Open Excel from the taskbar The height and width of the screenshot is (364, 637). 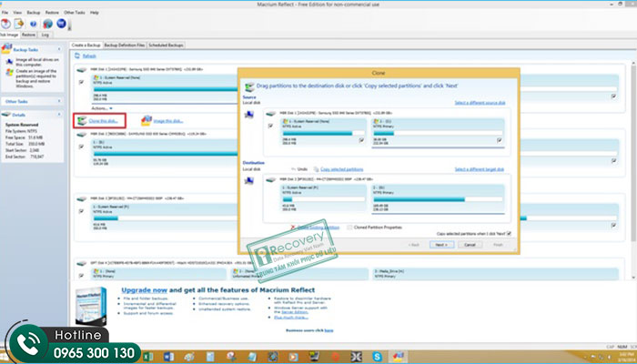147,357
